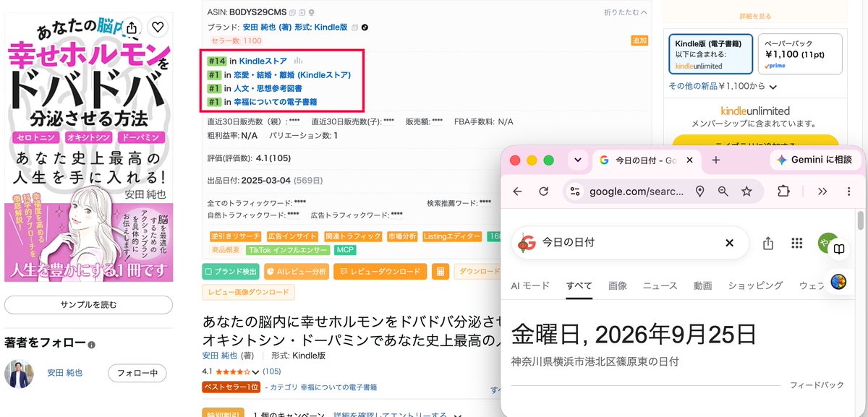This screenshot has width=868, height=417.
Task: Switch to 動画 search tab
Action: (x=703, y=285)
